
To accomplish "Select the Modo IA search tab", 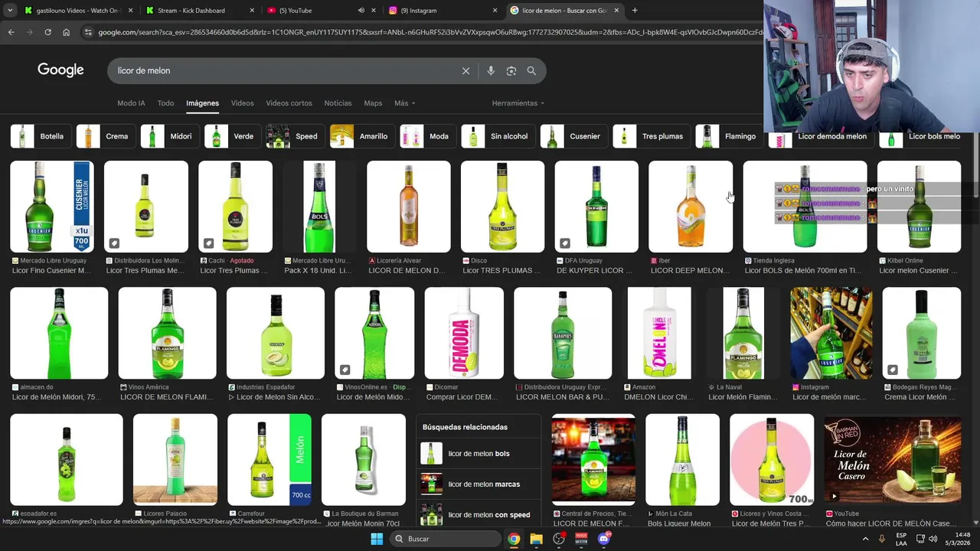I will (131, 103).
